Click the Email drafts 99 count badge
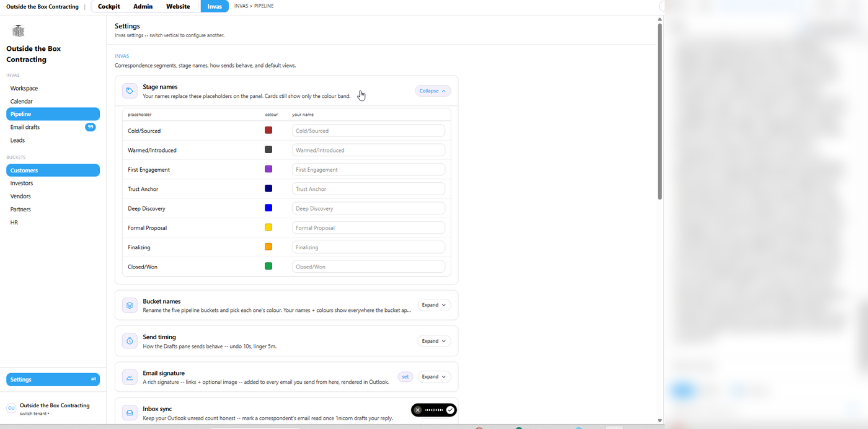The width and height of the screenshot is (868, 429). 91,127
